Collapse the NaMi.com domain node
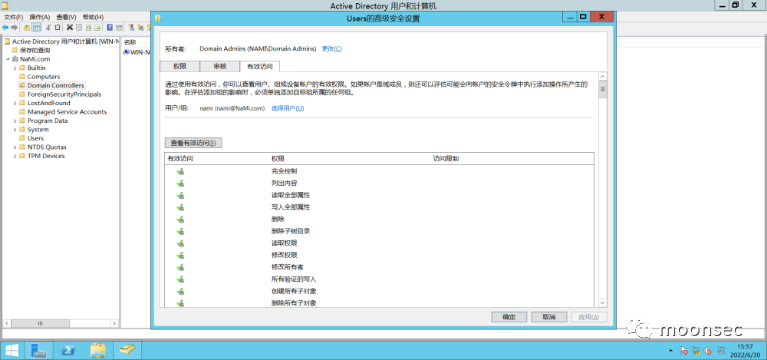 [x=8, y=59]
